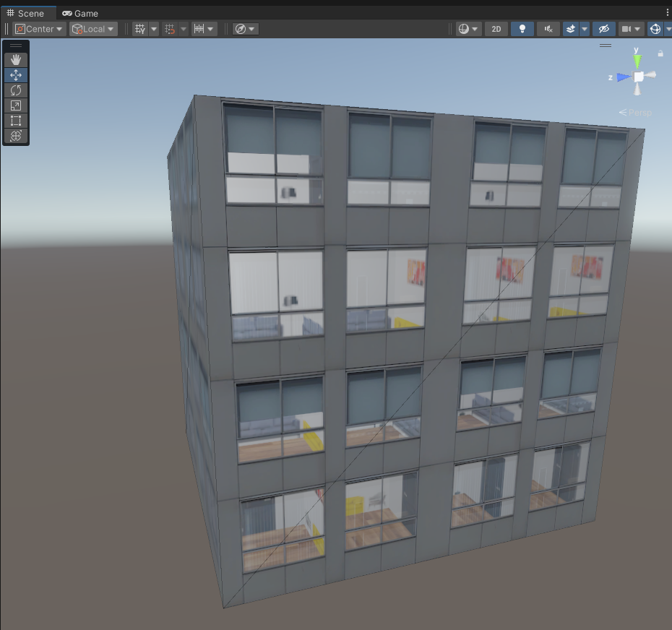Switch to the Scene tab
This screenshot has width=672, height=630.
pyautogui.click(x=25, y=13)
